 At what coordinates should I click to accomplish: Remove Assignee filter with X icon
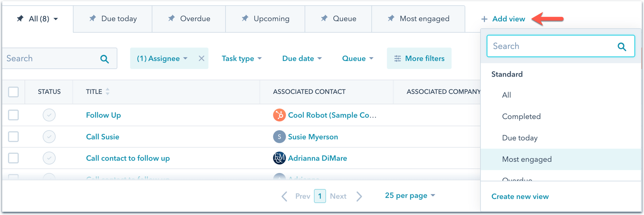[201, 58]
